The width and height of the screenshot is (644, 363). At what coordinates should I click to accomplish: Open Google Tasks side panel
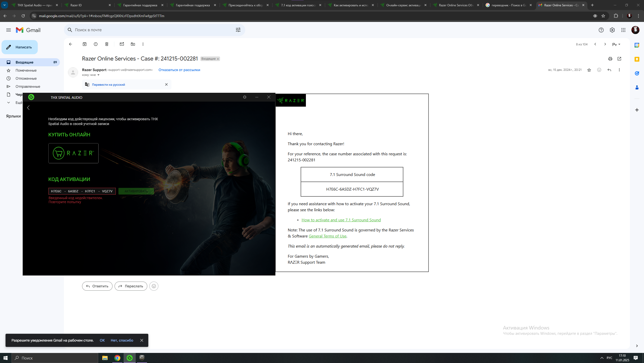click(x=637, y=73)
